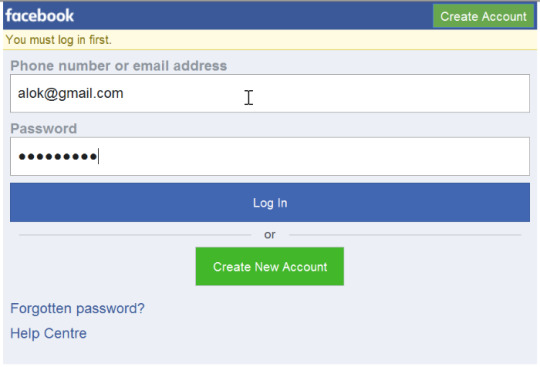Place the cursor in the masked password dots
This screenshot has width=540, height=367.
click(58, 157)
